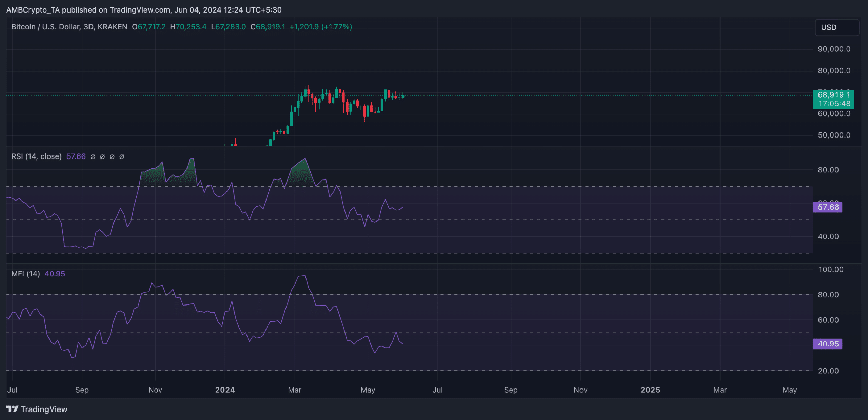The width and height of the screenshot is (868, 420).
Task: Click the 2025 label on time axis
Action: pyautogui.click(x=650, y=390)
